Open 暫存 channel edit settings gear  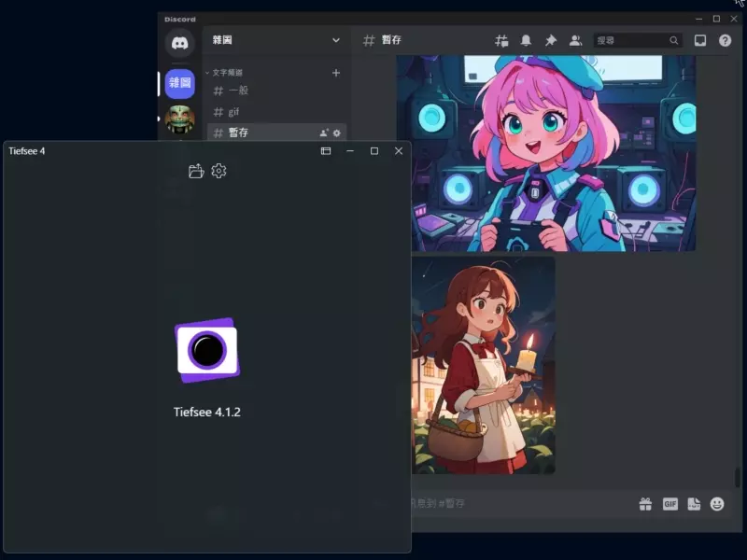tap(337, 133)
